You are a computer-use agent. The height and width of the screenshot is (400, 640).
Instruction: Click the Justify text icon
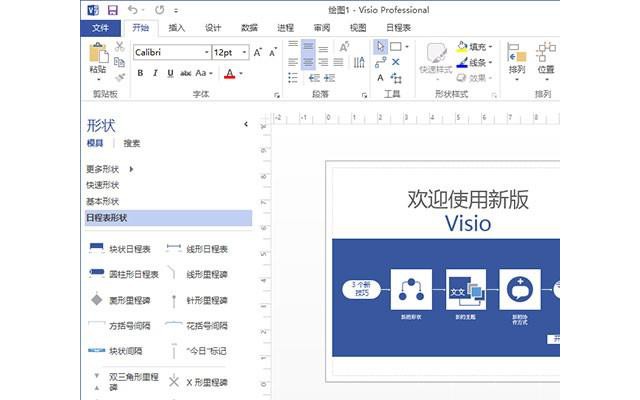[x=338, y=62]
